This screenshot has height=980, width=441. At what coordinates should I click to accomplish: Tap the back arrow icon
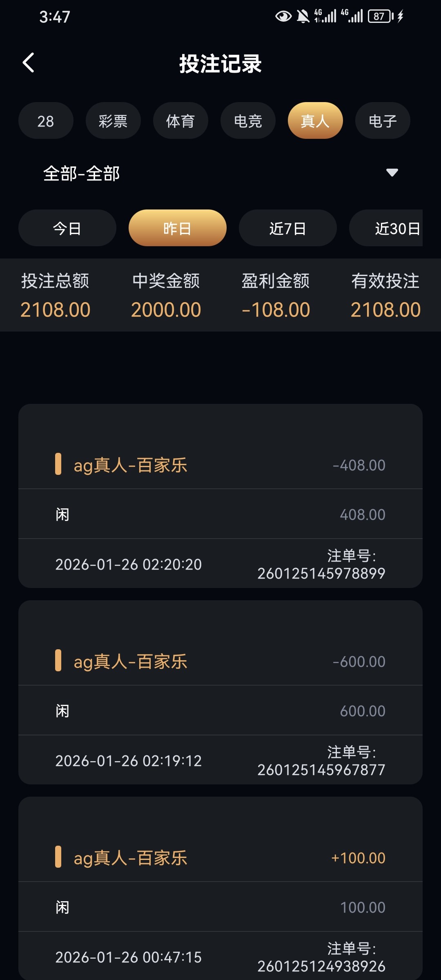click(x=29, y=63)
